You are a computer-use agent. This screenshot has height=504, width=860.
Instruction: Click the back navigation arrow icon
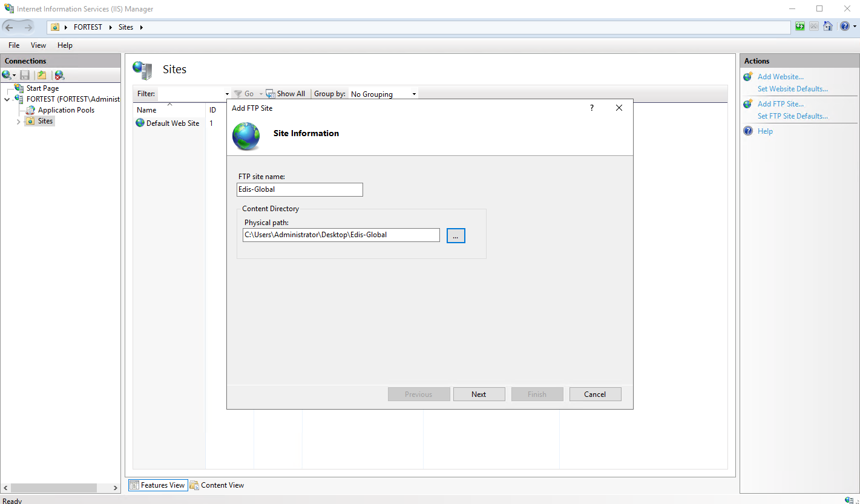[10, 27]
